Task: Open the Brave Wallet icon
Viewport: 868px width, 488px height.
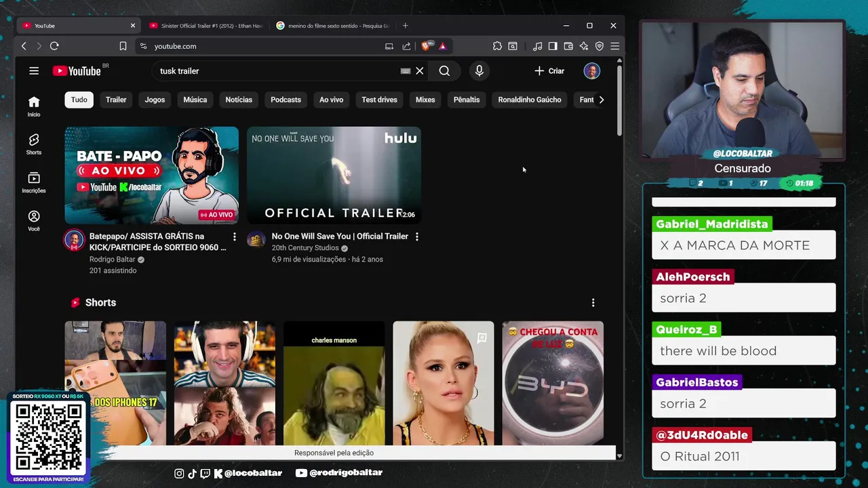Action: point(568,46)
